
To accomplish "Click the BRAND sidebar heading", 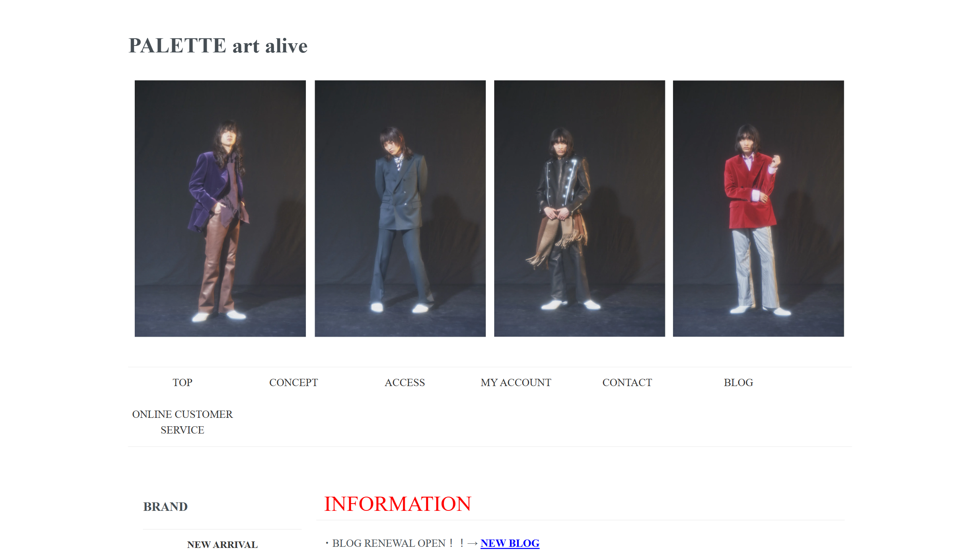I will click(165, 507).
